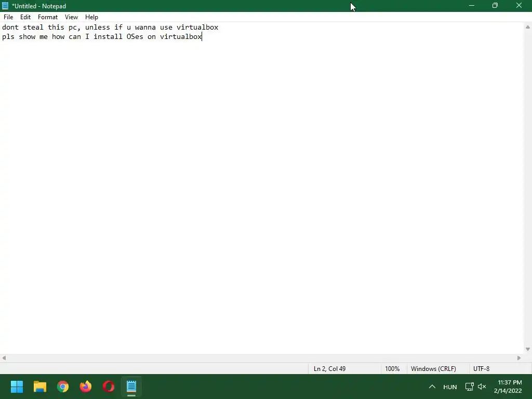Place cursor in word 'steal' on first line
This screenshot has width=532, height=399.
coord(33,27)
